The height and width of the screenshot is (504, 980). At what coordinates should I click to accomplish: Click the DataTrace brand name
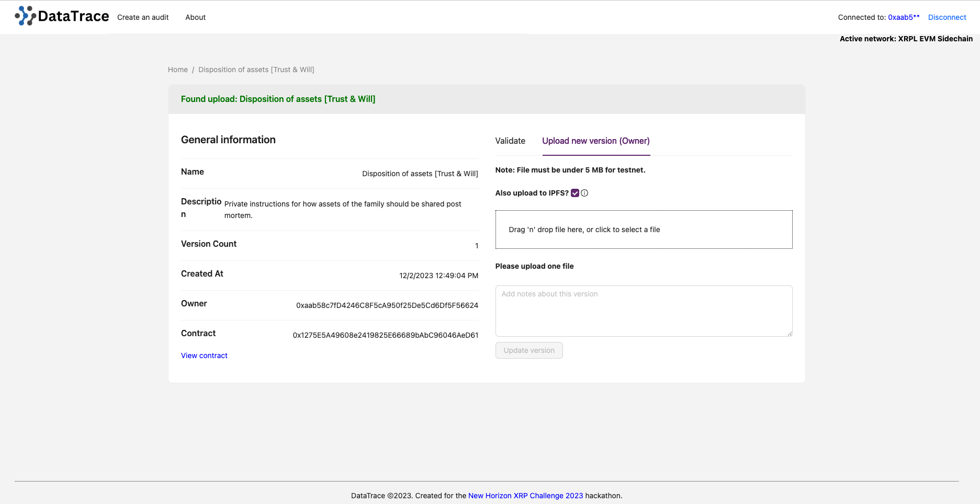[73, 16]
